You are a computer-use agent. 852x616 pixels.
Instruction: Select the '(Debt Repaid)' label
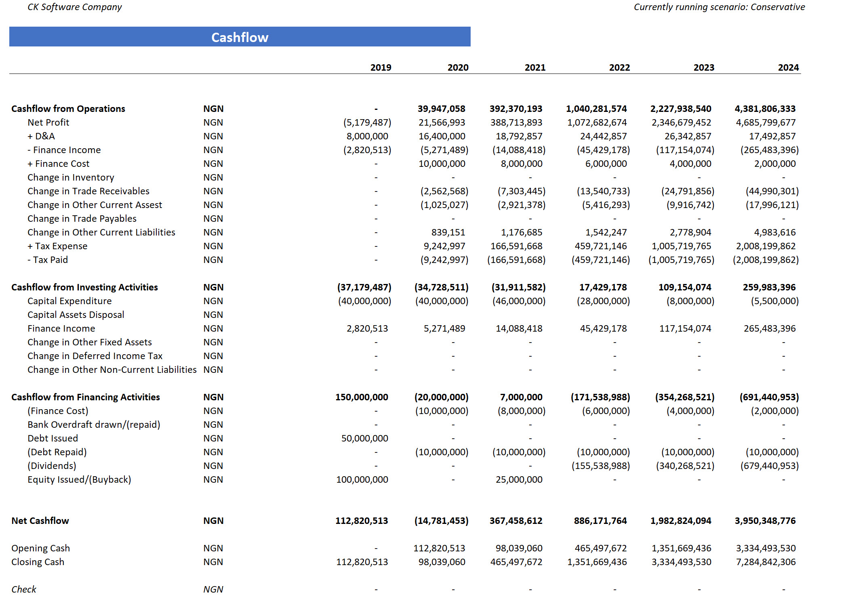point(57,452)
